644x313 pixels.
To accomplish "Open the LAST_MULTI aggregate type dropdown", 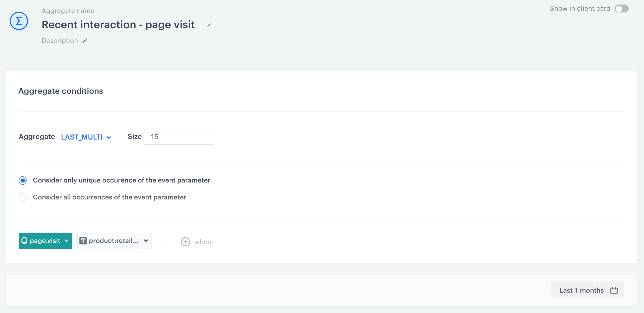I will [x=86, y=137].
